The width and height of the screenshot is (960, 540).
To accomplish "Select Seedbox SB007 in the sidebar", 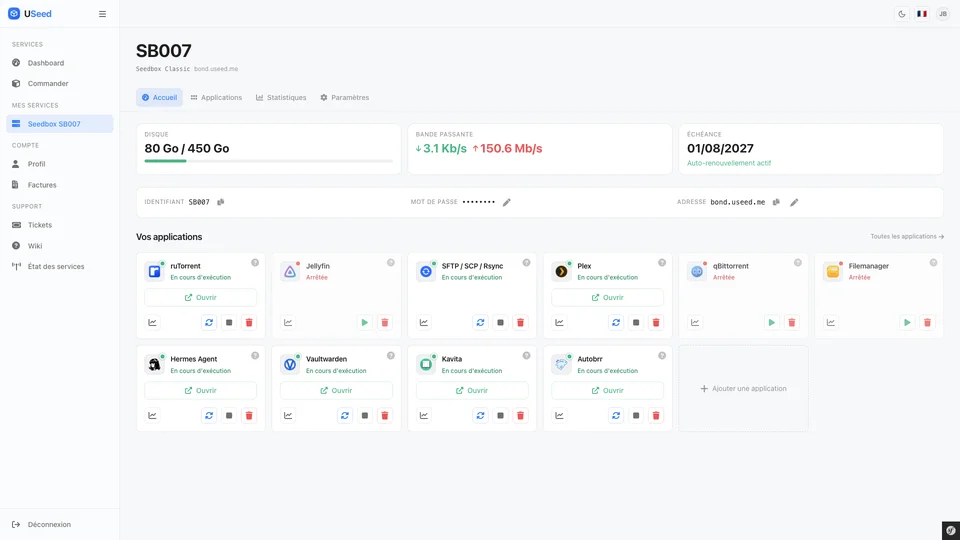I will (59, 124).
